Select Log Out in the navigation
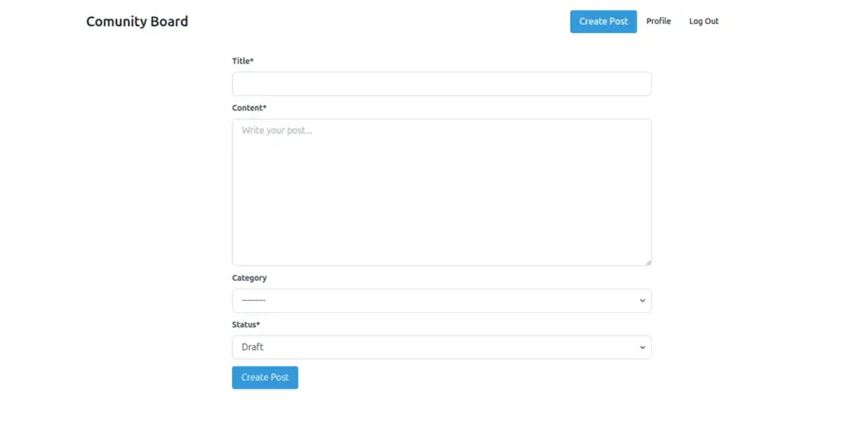868x429 pixels. (704, 21)
